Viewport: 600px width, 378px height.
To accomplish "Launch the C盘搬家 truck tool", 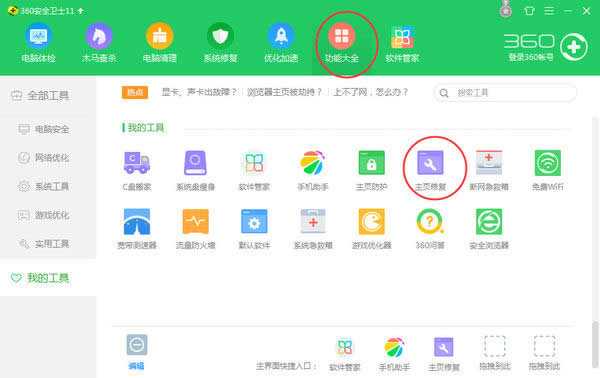I will click(137, 170).
